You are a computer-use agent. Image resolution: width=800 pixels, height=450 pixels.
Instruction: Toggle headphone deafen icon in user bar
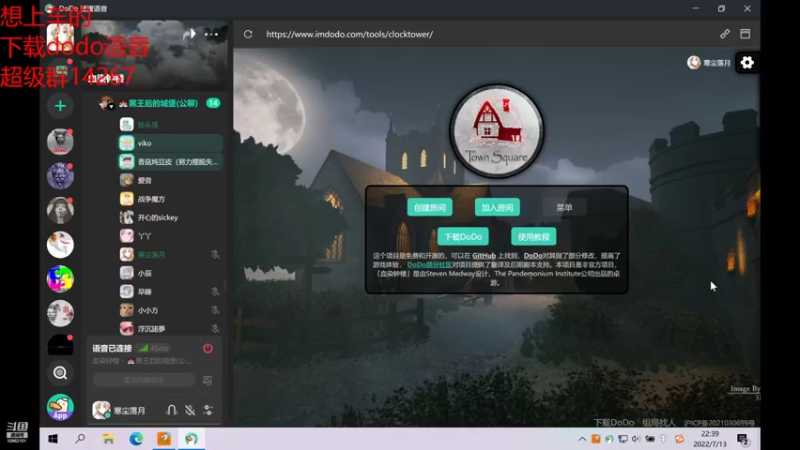click(x=171, y=410)
